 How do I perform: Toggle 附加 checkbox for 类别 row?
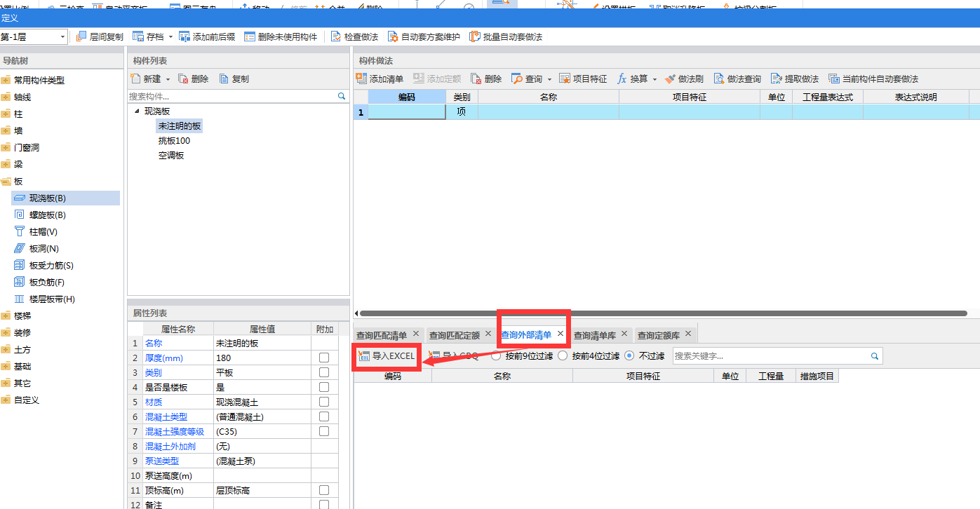tap(324, 372)
